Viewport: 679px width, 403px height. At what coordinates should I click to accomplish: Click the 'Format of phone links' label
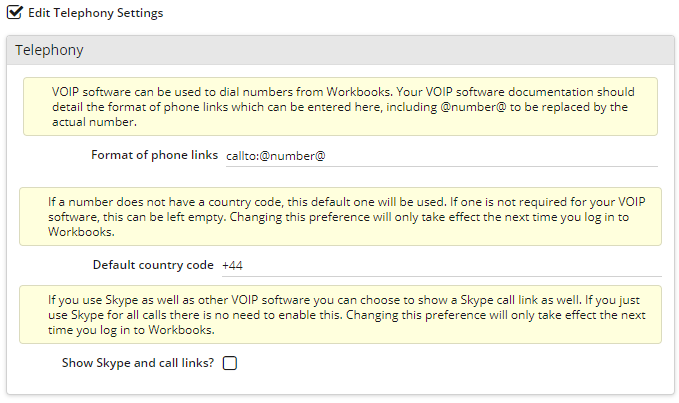click(154, 155)
